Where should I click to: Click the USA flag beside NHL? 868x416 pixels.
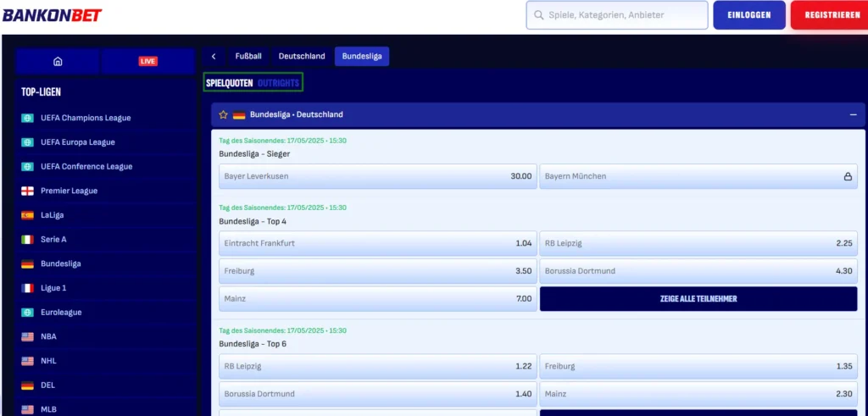28,361
